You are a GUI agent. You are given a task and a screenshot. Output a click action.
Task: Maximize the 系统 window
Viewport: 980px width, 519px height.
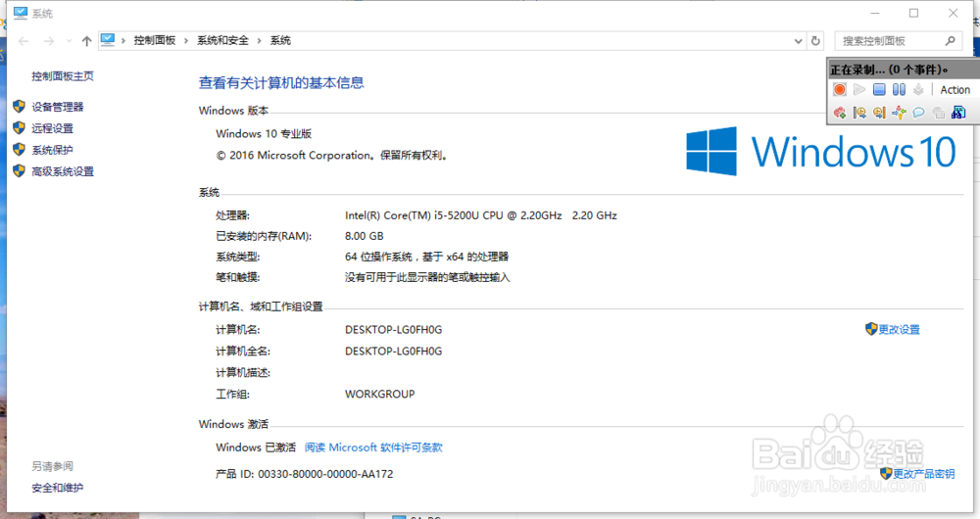click(x=913, y=13)
